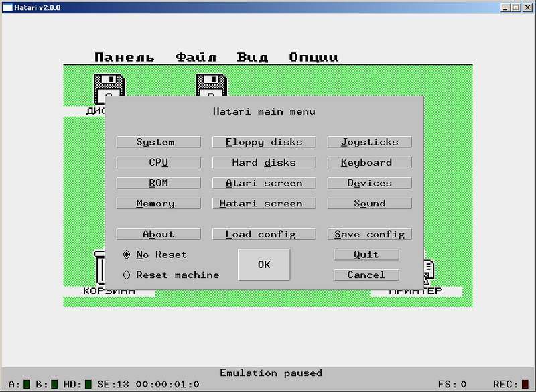Minimize the Hatari window

tap(506, 7)
